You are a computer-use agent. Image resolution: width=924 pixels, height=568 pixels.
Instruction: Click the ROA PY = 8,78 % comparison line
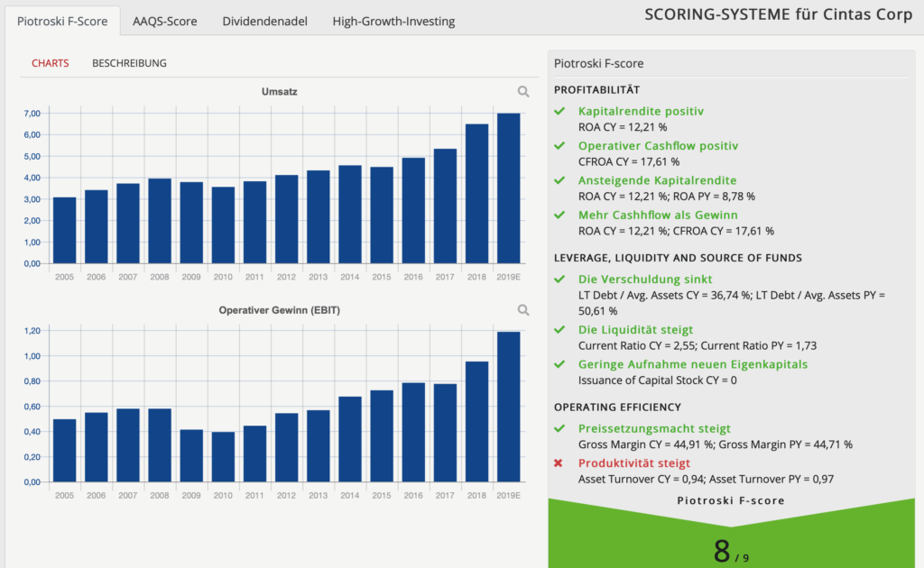(667, 197)
